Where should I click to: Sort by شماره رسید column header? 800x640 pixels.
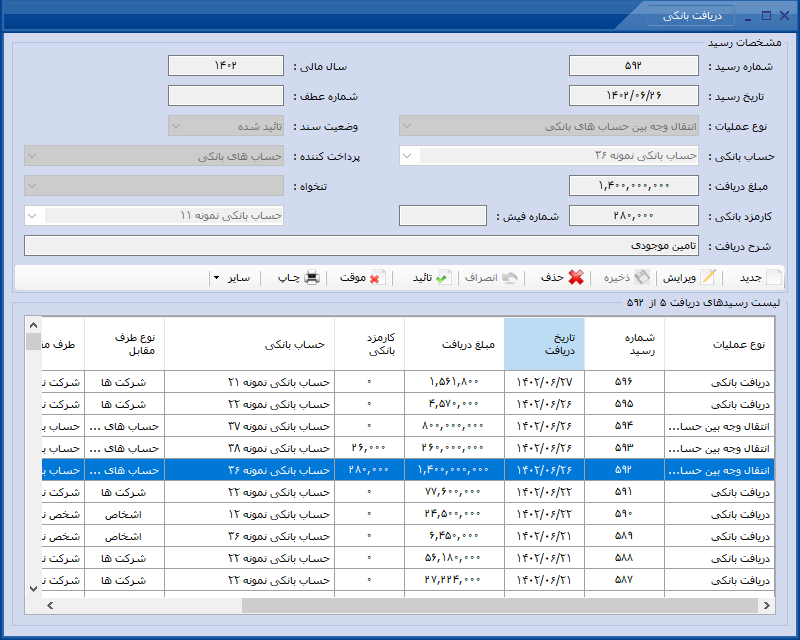tap(624, 344)
